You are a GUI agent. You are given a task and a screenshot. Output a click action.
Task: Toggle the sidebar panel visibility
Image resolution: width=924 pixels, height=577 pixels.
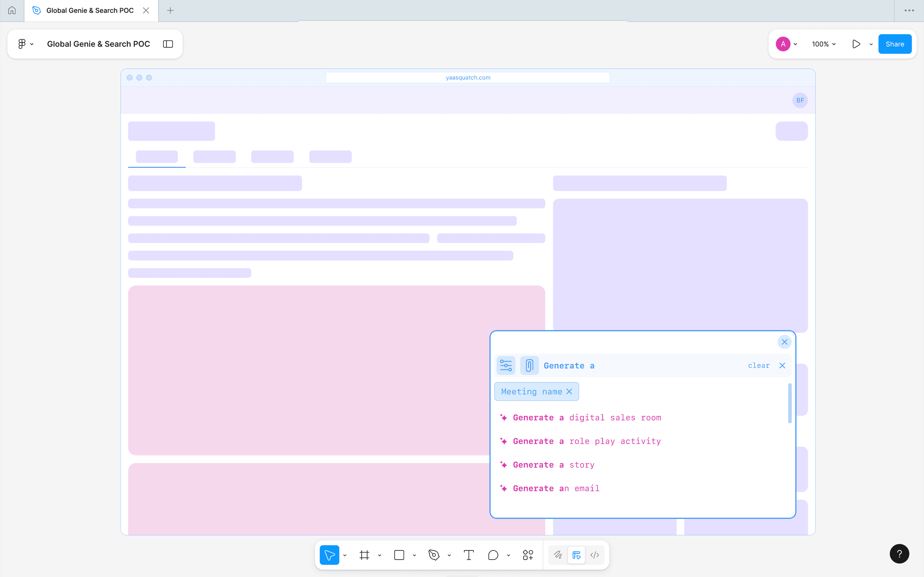coord(168,44)
